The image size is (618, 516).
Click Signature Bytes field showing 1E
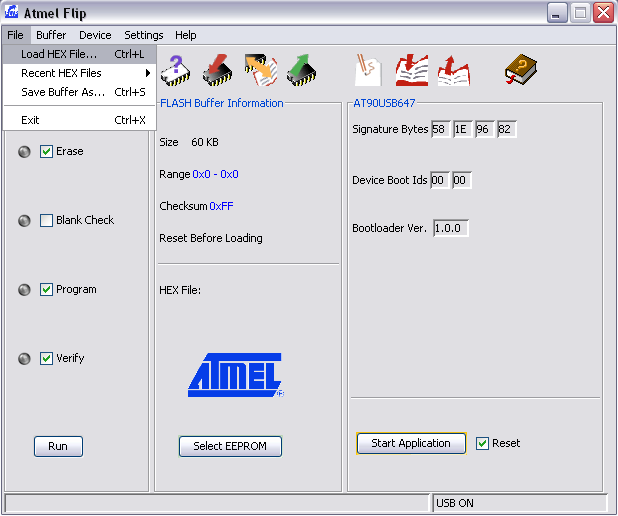[x=463, y=129]
